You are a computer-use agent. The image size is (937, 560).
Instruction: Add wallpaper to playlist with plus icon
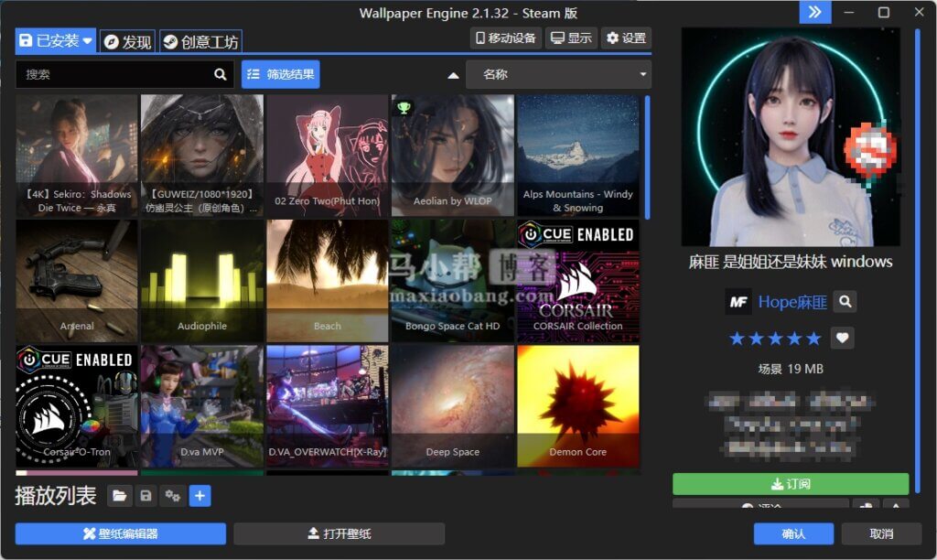[x=200, y=496]
